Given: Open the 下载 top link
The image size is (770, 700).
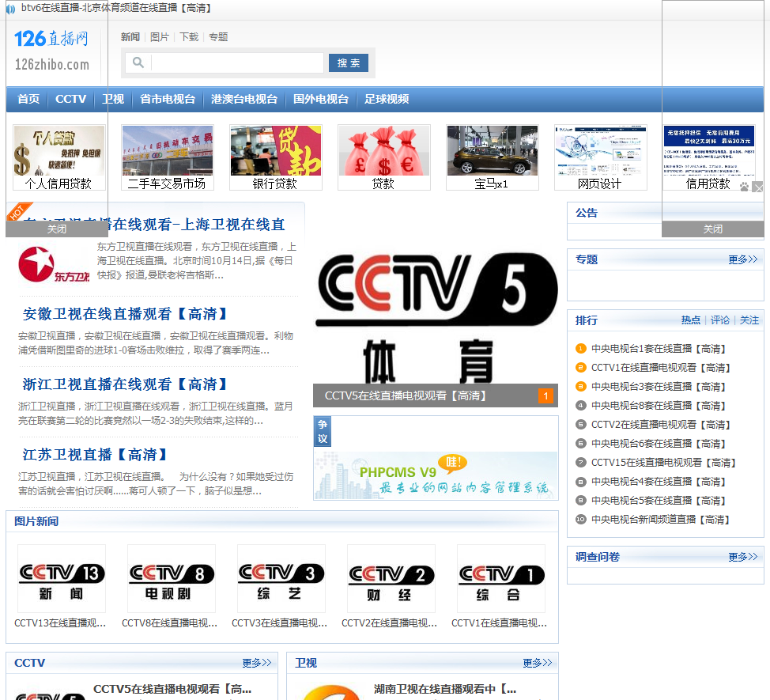Looking at the screenshot, I should pos(189,37).
